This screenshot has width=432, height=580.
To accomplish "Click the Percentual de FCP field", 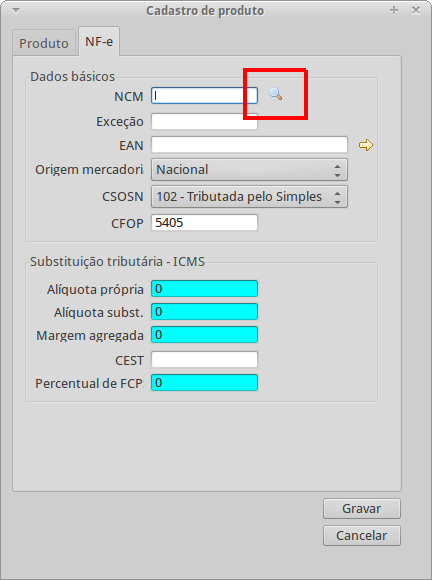I will click(x=204, y=382).
